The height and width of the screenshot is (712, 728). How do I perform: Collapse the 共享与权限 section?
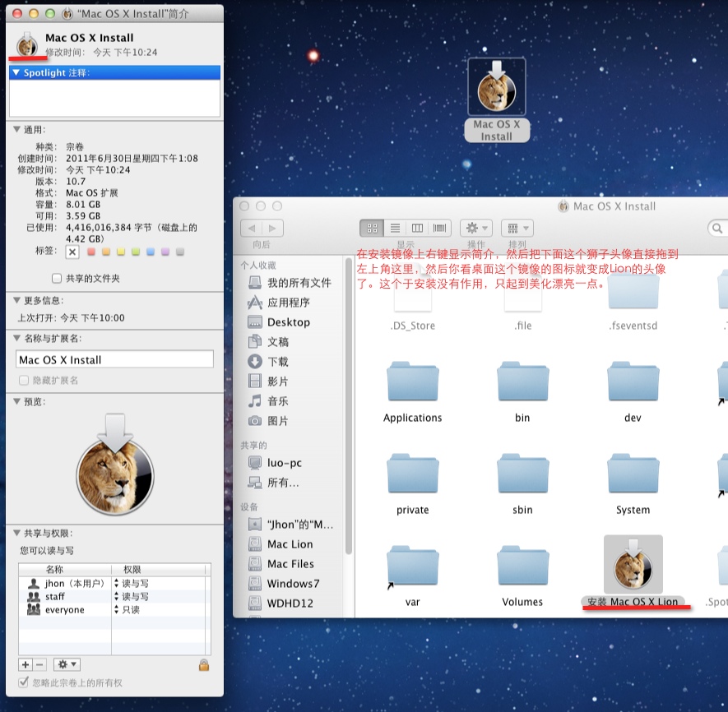[x=16, y=533]
